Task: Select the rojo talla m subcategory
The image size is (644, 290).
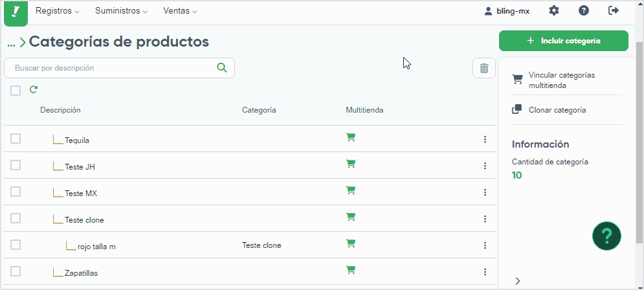Action: 96,247
